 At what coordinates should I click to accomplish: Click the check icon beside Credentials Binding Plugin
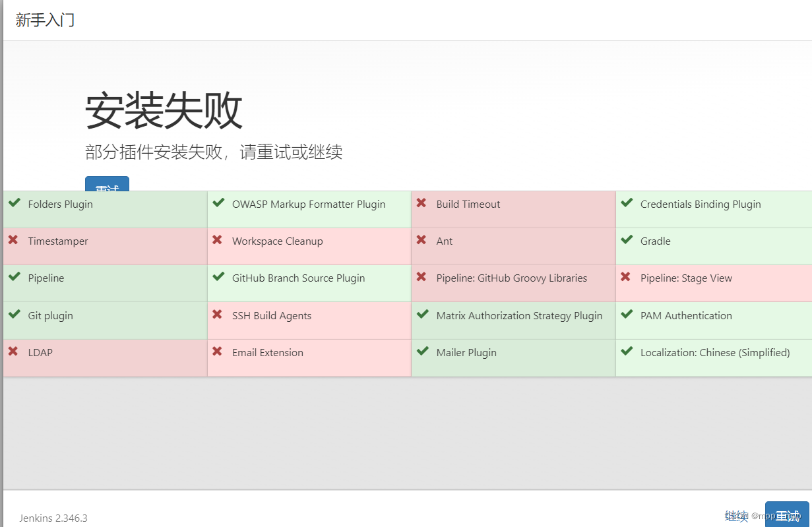tap(627, 203)
